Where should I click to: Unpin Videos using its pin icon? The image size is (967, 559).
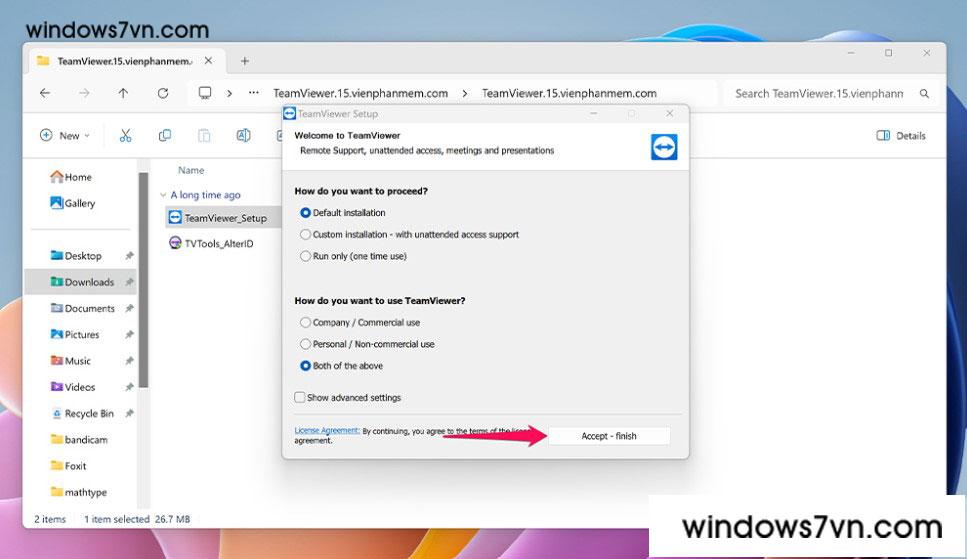click(129, 387)
